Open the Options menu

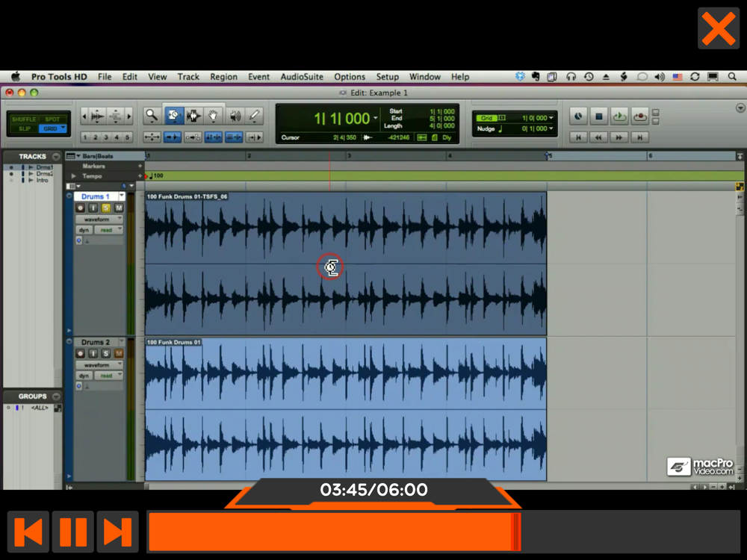[x=349, y=77]
